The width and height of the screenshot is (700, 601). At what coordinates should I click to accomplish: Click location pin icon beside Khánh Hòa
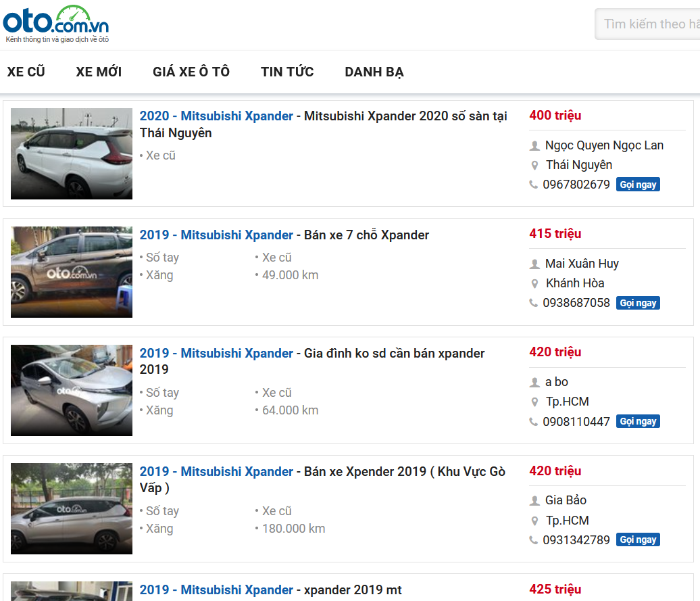534,283
